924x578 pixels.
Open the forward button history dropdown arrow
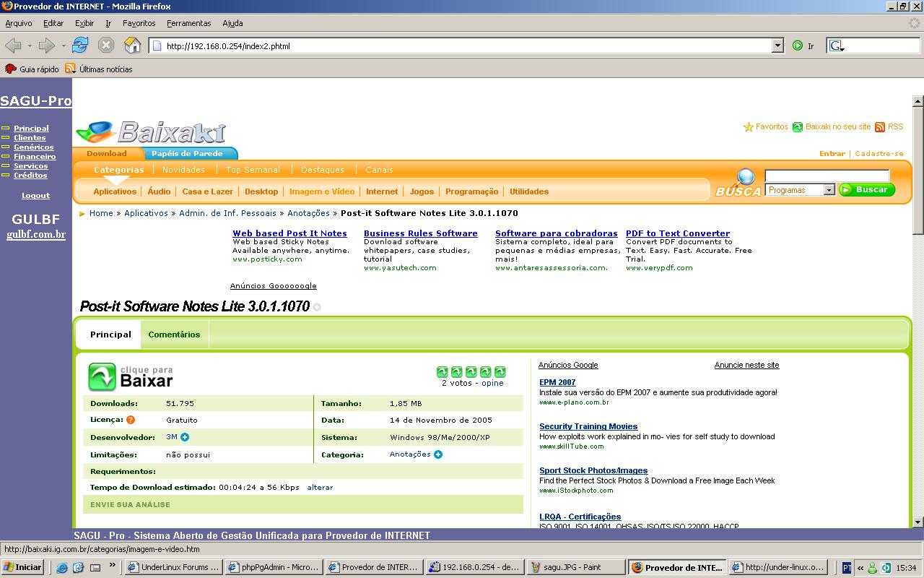64,46
